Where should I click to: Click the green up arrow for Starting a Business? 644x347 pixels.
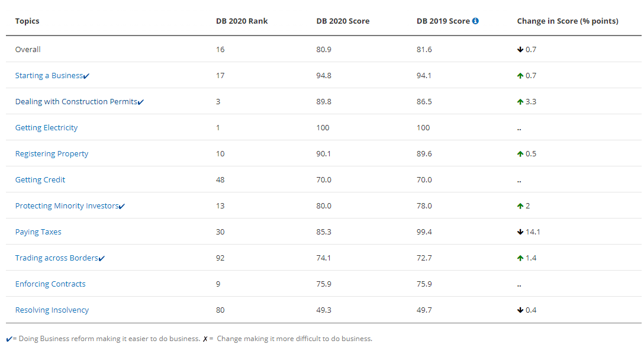(x=520, y=76)
